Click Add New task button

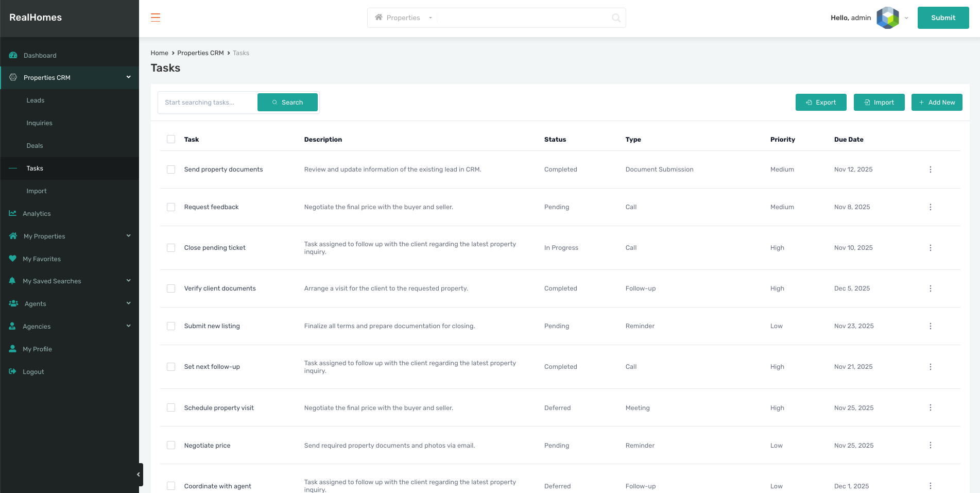936,103
